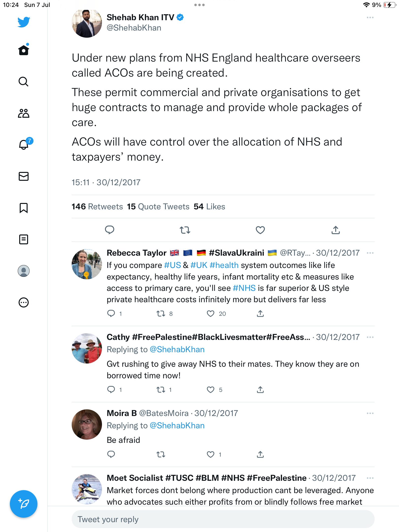Open more options on Moira B's reply
The height and width of the screenshot is (532, 399).
click(x=370, y=413)
